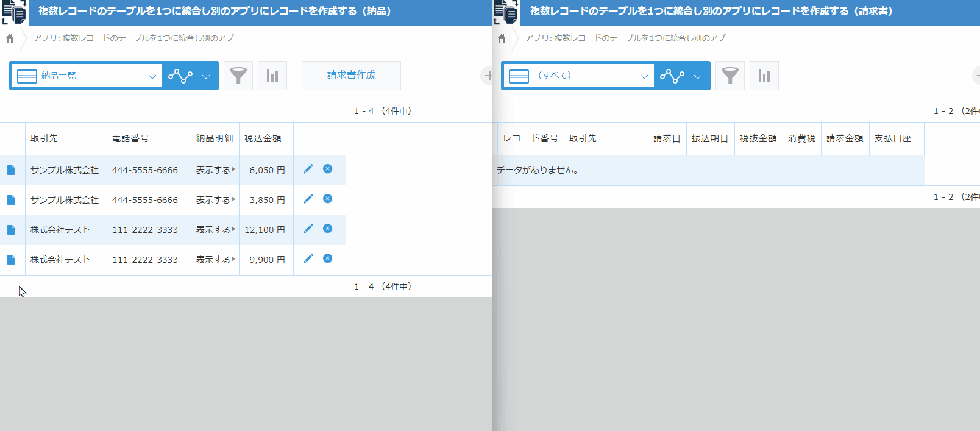Edit the 6,050 円 record with pencil icon
The height and width of the screenshot is (431, 980).
point(308,169)
